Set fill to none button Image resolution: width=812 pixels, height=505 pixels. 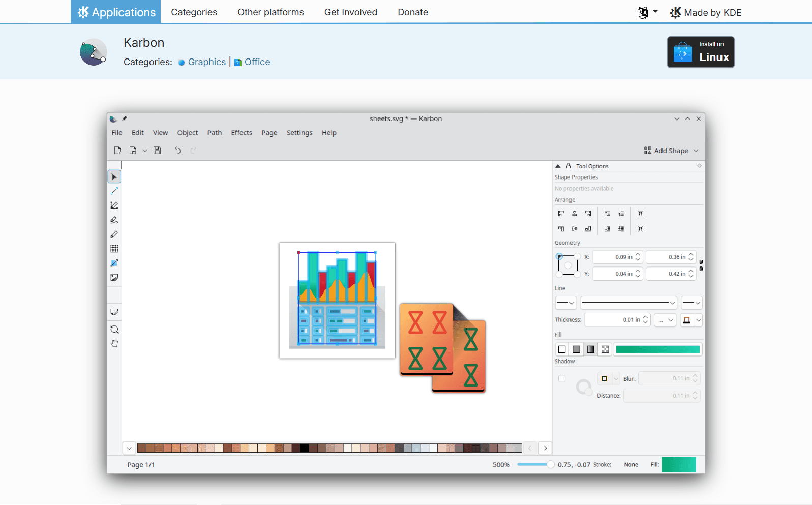coord(562,349)
